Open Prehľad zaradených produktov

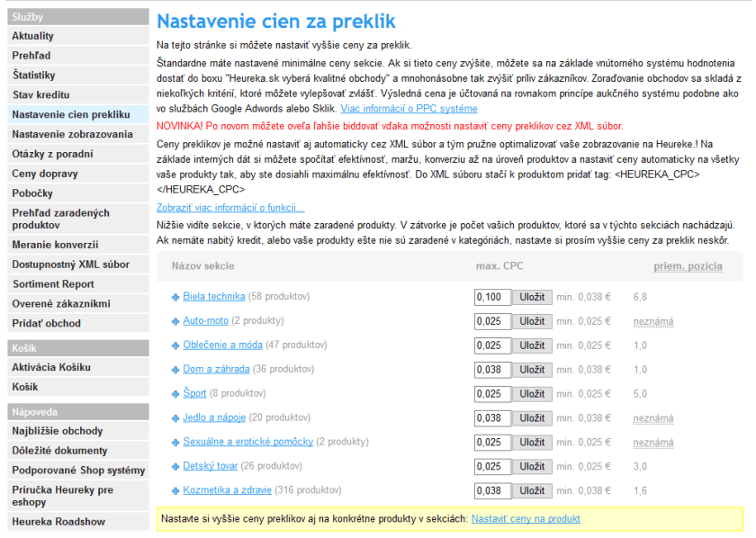[x=78, y=220]
